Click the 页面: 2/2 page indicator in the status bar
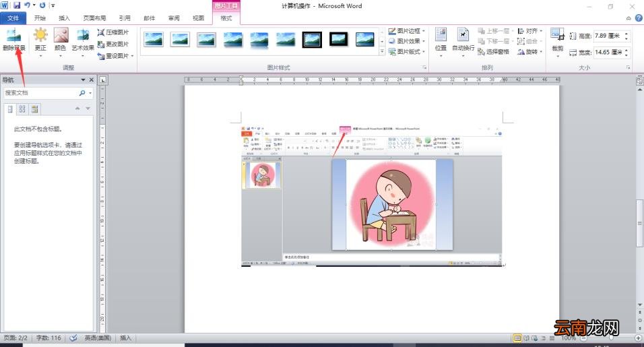 [x=15, y=338]
